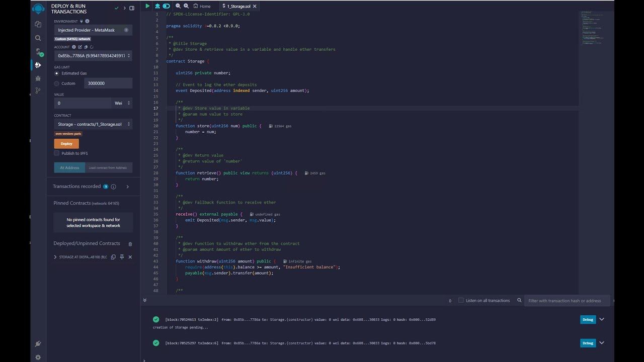Screen dimensions: 644x362
Task: Click the first transaction success checkmark
Action: click(156, 319)
